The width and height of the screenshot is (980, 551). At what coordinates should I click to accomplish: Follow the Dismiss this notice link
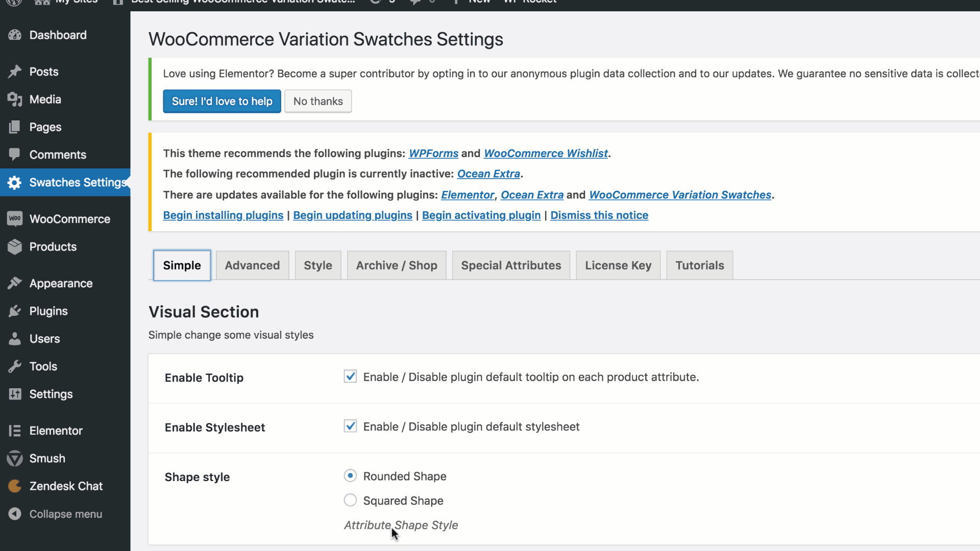[599, 215]
